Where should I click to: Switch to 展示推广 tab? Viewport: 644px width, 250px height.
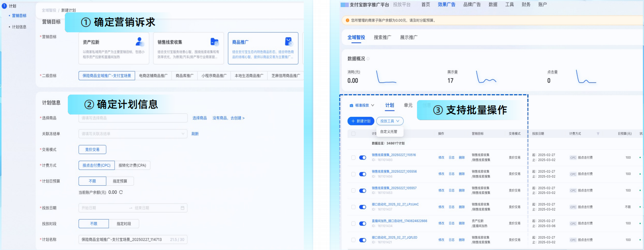(x=409, y=37)
